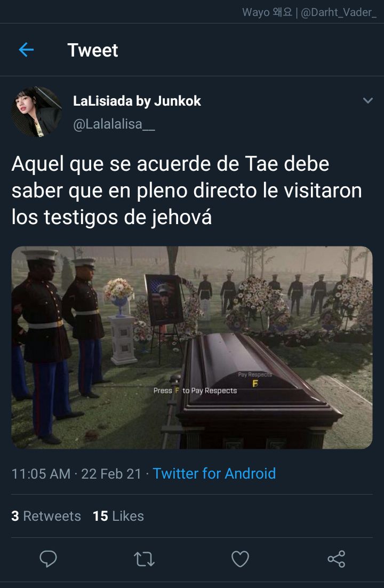Click the 11:05 AM timestamp
Screen dimensions: 384x588
[x=41, y=474]
